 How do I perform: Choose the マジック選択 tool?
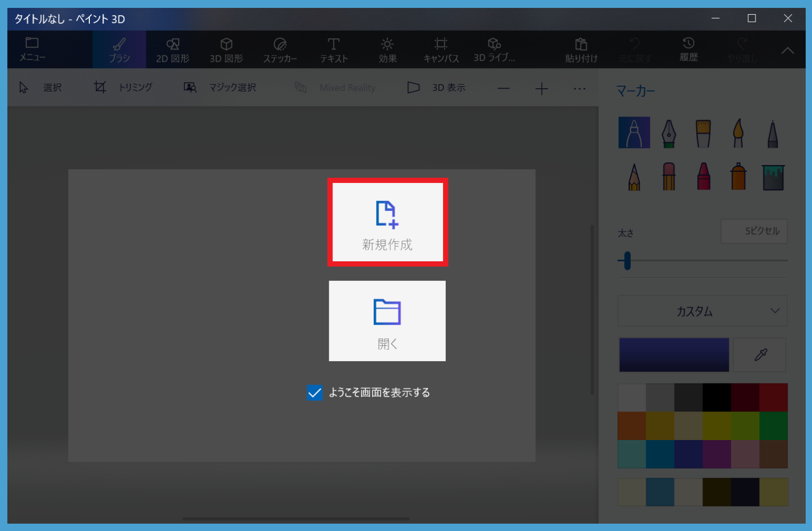pos(219,87)
